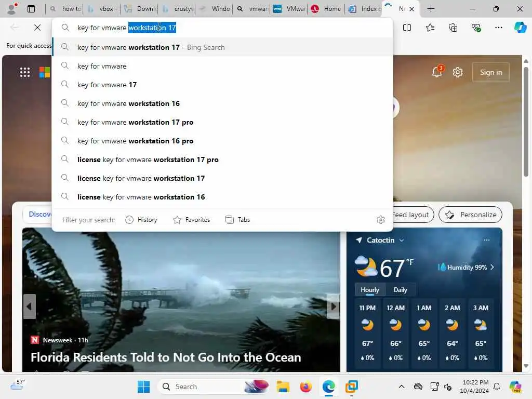Viewport: 532px width, 399px height.
Task: Select suggestion 'key for vmware workstation 17 pro'
Action: click(x=223, y=122)
